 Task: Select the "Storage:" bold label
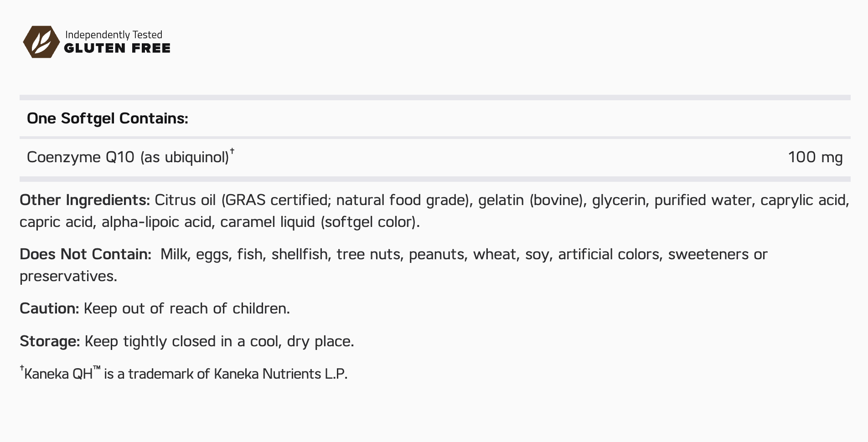(50, 341)
